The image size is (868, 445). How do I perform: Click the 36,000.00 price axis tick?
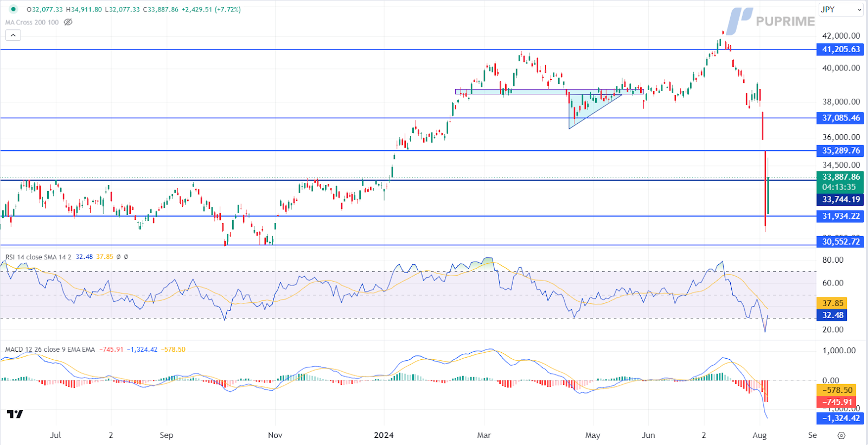tap(841, 137)
